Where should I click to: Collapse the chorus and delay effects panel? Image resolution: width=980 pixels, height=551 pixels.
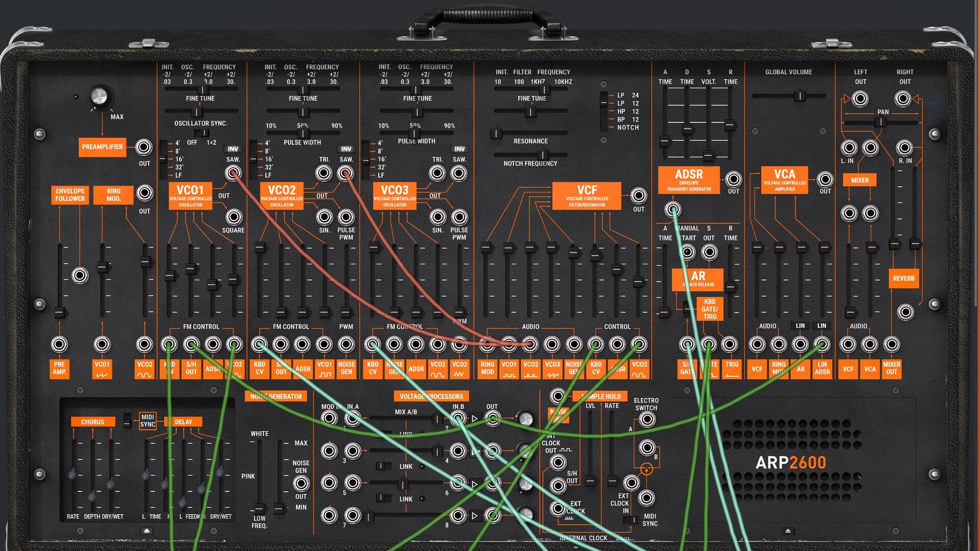147,531
